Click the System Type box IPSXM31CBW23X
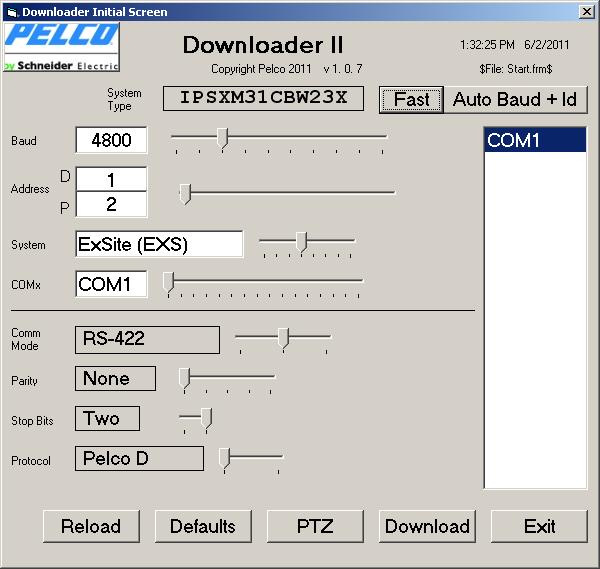The image size is (600, 569). click(263, 98)
